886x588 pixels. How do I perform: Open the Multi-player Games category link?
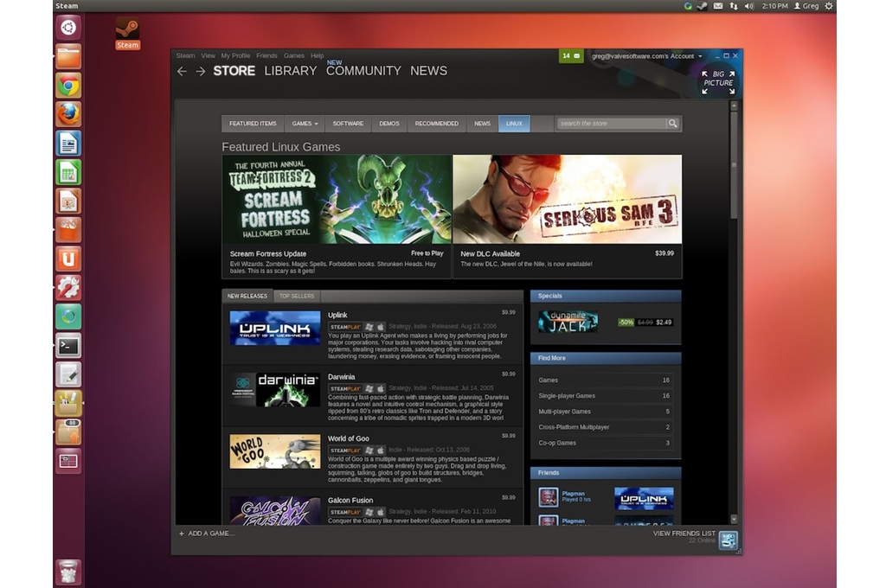pyautogui.click(x=564, y=412)
